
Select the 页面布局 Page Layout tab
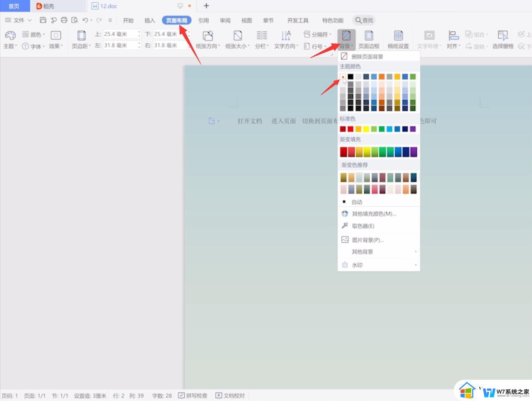click(177, 21)
